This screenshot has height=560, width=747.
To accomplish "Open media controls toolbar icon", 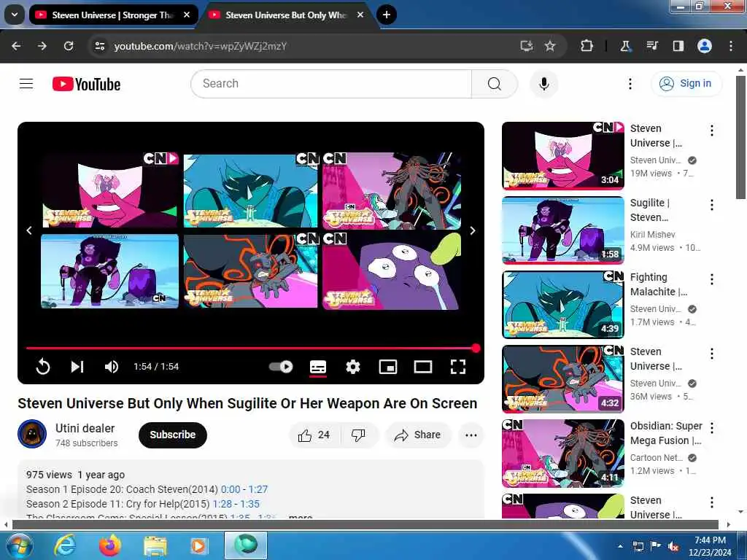I will pyautogui.click(x=651, y=46).
